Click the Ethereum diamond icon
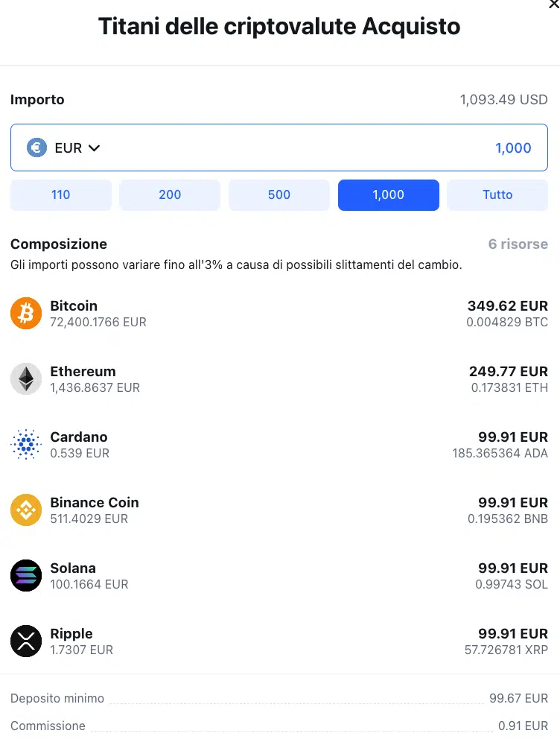The image size is (560, 745). (26, 379)
